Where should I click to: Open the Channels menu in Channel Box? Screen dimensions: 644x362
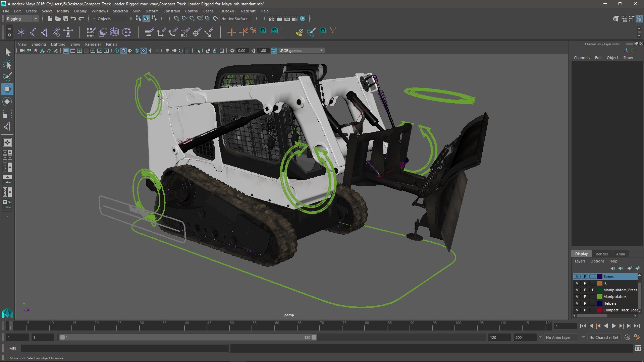click(x=582, y=58)
